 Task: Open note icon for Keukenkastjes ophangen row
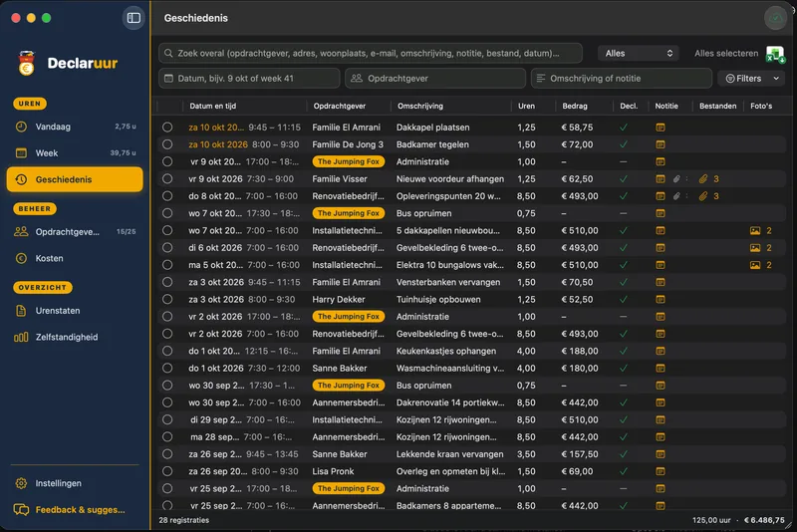[661, 351]
